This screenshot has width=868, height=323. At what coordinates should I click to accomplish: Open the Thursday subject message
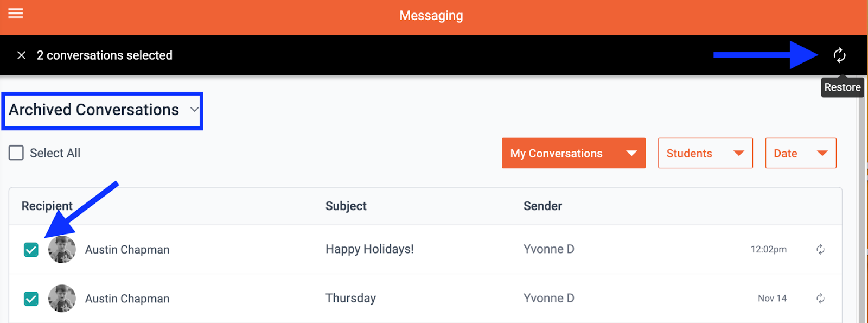point(350,298)
